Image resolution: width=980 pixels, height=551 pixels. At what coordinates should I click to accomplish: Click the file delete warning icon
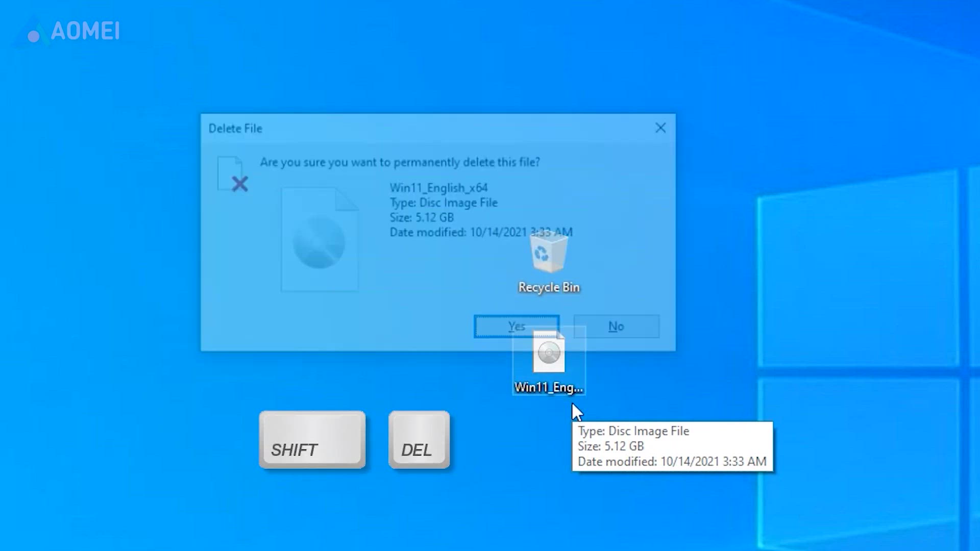click(x=233, y=174)
